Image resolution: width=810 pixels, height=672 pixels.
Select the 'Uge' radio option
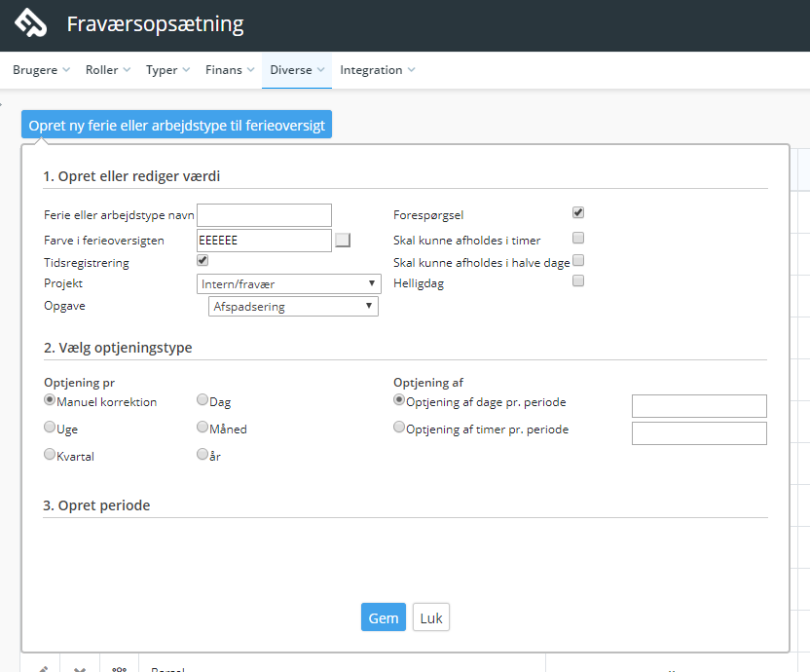[50, 427]
